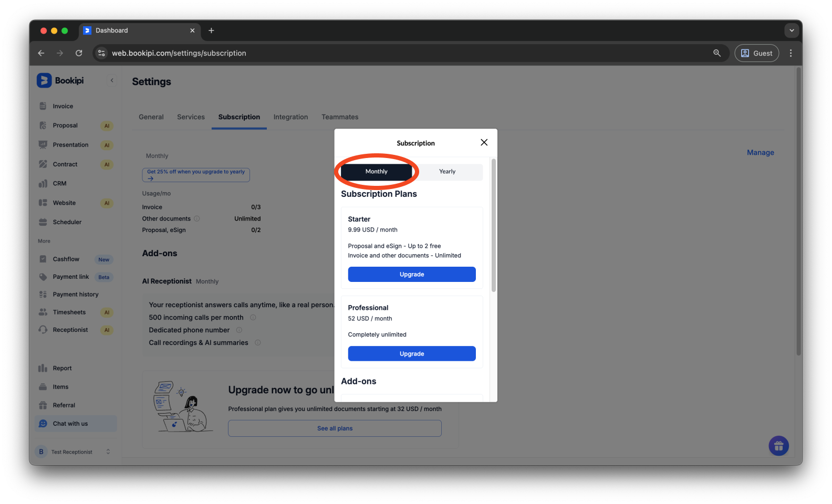This screenshot has height=504, width=832.
Task: Select the Dashboard browser tab
Action: click(139, 30)
